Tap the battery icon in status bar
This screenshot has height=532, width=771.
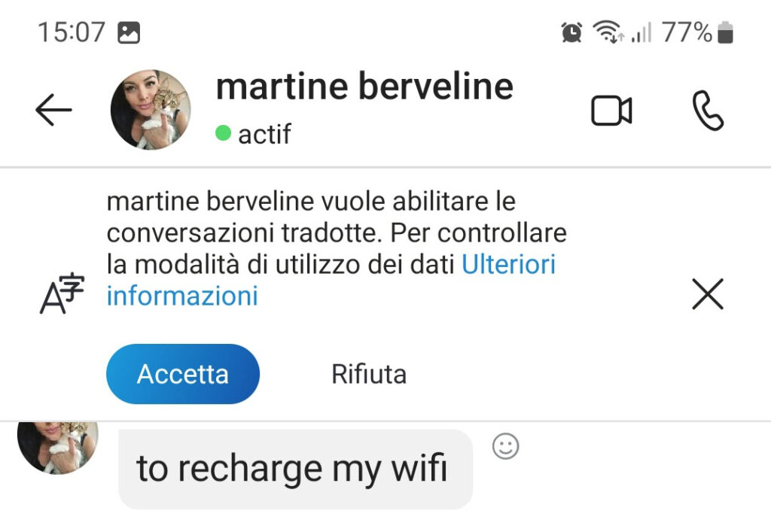(x=725, y=32)
